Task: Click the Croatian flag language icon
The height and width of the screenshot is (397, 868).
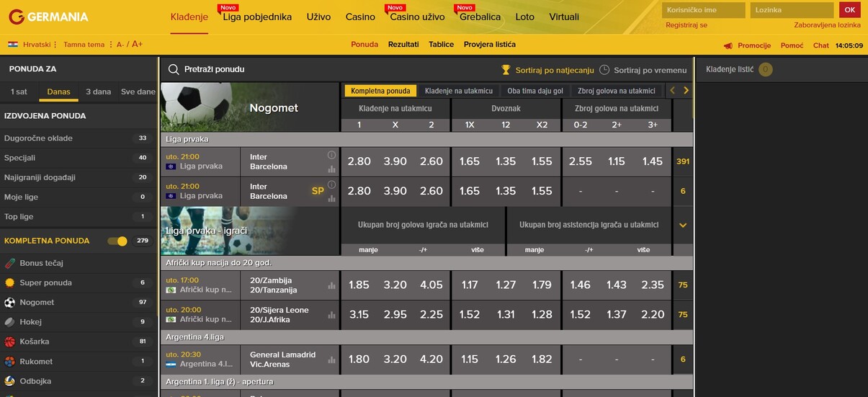Action: click(x=13, y=45)
